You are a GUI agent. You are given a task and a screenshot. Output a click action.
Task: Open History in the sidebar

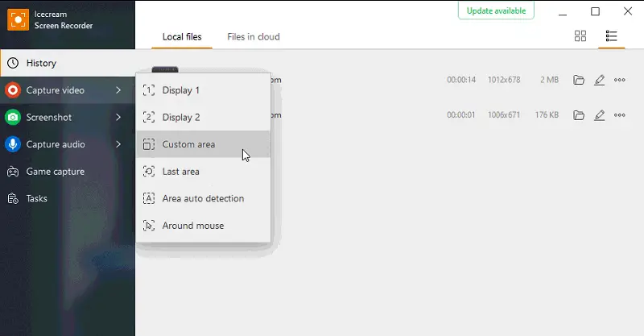click(x=68, y=63)
